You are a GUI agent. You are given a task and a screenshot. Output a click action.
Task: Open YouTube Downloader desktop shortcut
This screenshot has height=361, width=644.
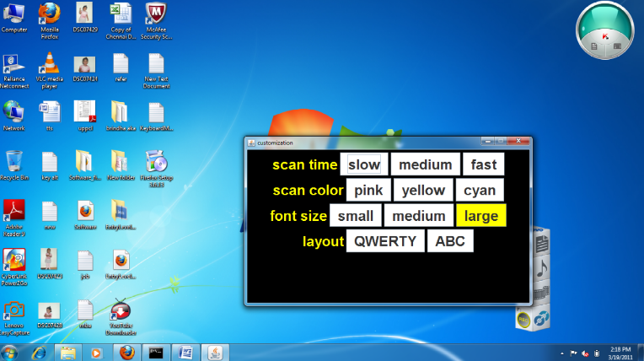pyautogui.click(x=121, y=312)
